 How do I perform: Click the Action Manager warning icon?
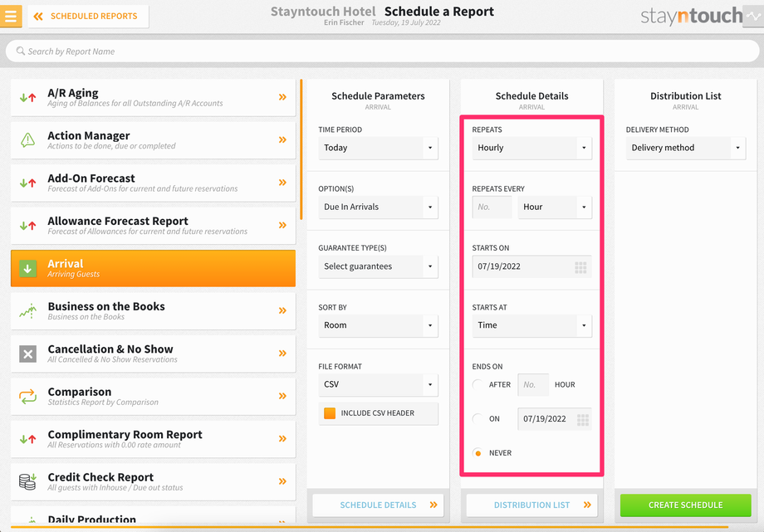[27, 139]
